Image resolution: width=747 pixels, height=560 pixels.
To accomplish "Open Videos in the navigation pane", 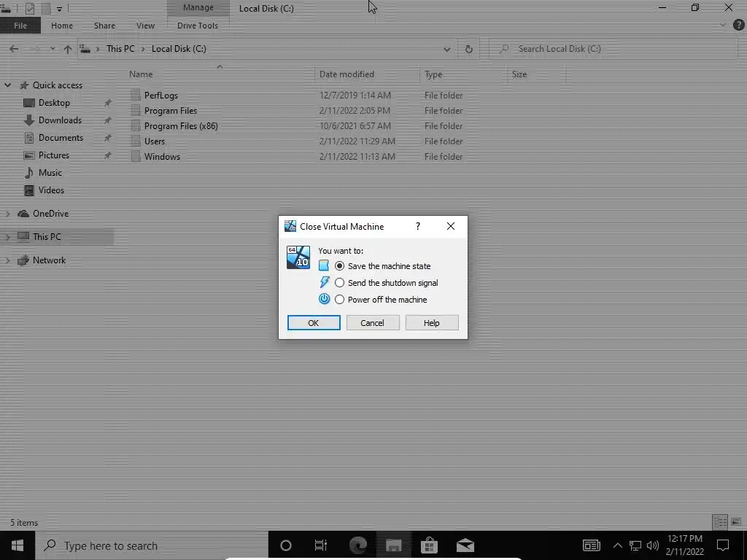I will point(51,190).
